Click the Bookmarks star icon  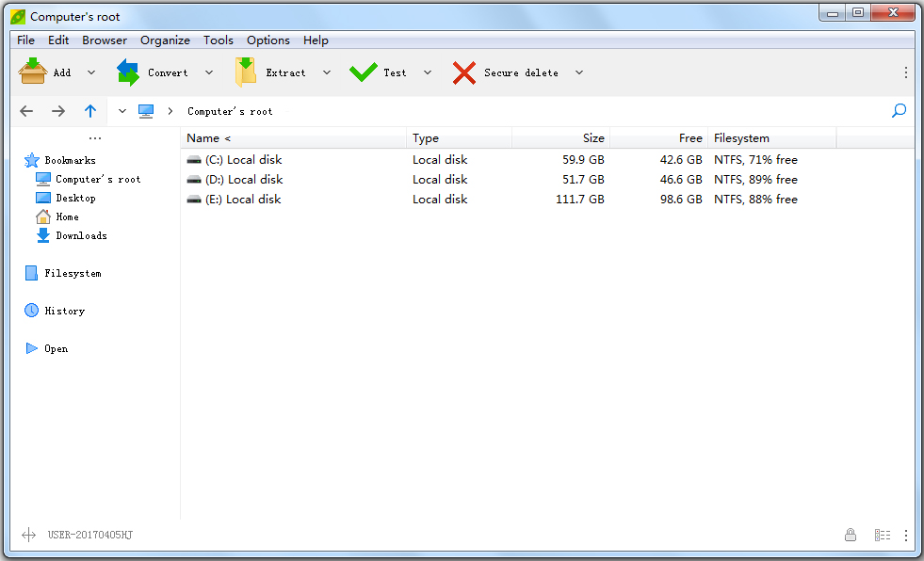click(32, 160)
